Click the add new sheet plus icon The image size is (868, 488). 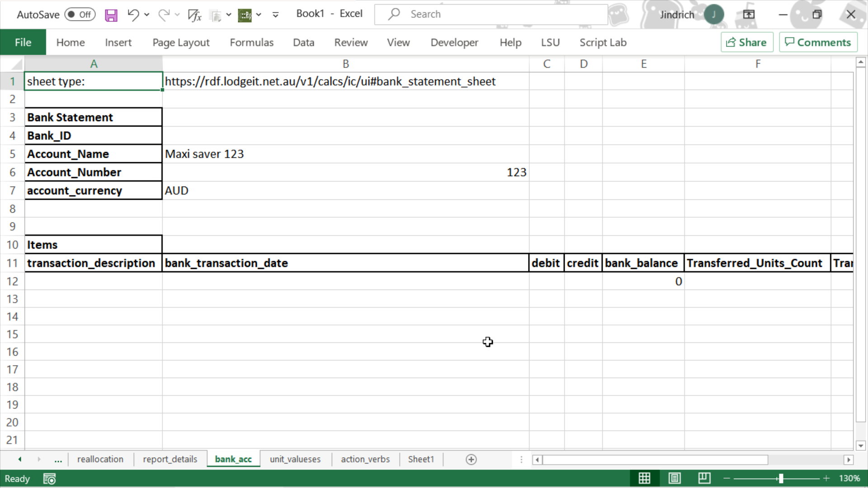(471, 460)
